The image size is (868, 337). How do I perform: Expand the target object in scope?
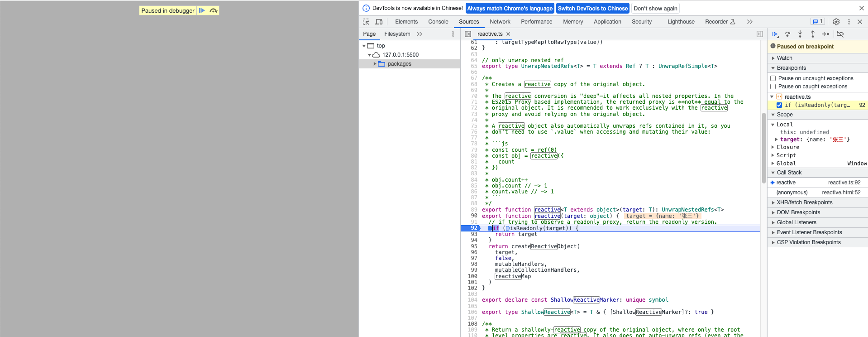pos(777,140)
